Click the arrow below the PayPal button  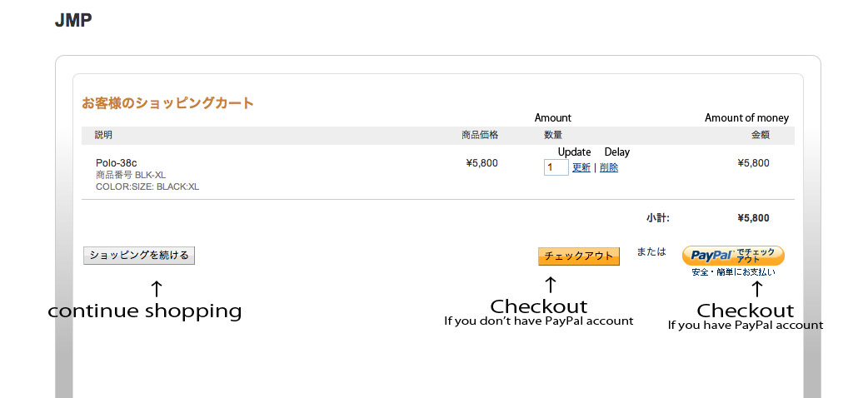coord(756,289)
